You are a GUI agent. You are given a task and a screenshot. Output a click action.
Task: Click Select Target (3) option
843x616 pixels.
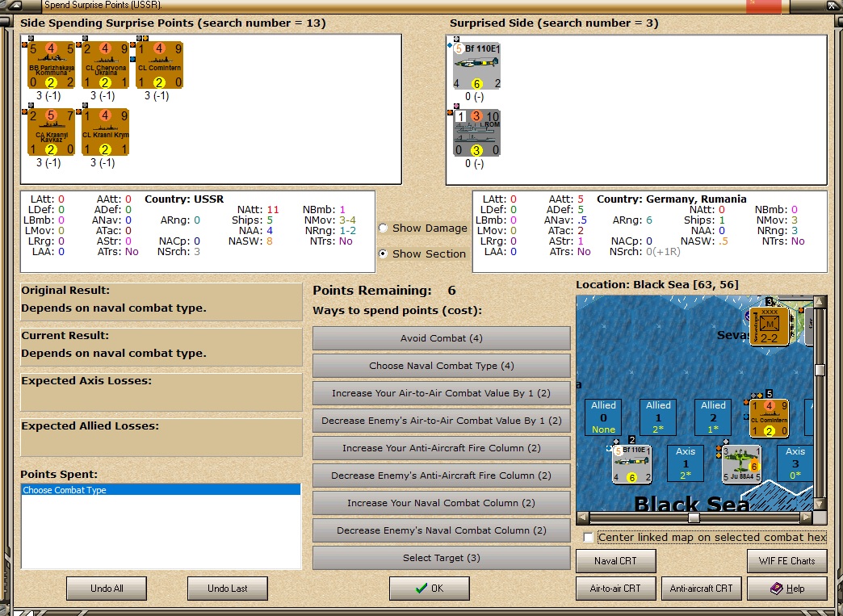[x=442, y=557]
